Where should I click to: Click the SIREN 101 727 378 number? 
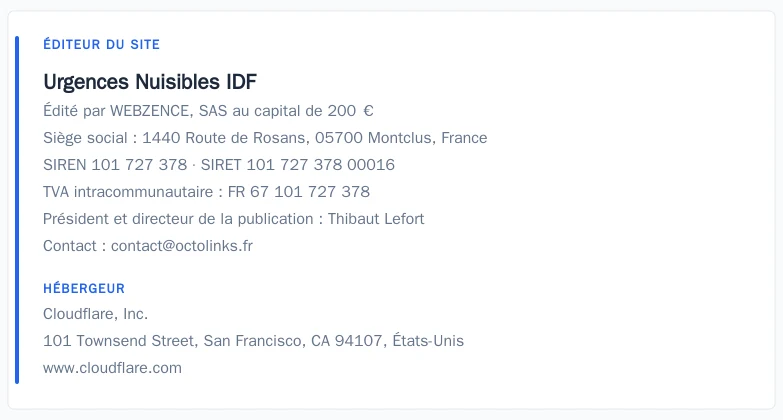tap(115, 165)
